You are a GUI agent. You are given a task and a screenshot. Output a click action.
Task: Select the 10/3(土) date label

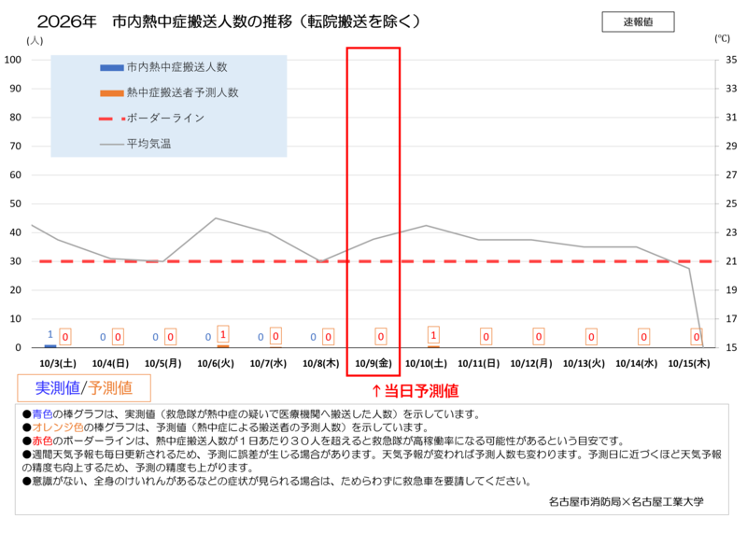pos(58,363)
